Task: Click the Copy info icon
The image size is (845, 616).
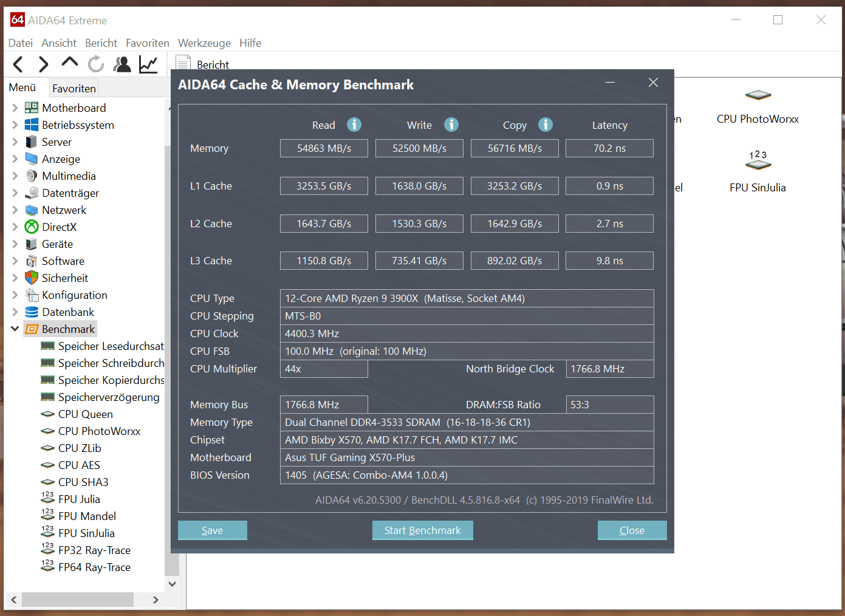Action: click(x=546, y=125)
